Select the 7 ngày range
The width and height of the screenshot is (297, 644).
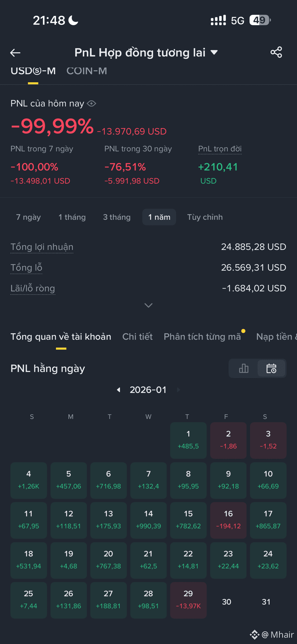click(28, 217)
